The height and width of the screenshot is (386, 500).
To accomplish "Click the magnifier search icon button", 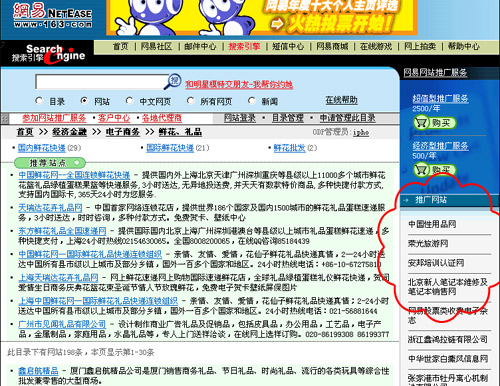I will [173, 82].
